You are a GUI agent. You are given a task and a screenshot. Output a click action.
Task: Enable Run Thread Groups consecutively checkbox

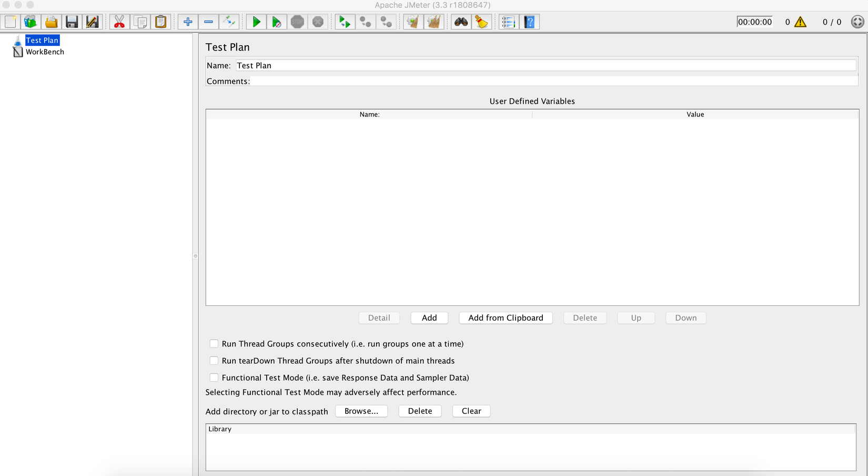coord(214,344)
